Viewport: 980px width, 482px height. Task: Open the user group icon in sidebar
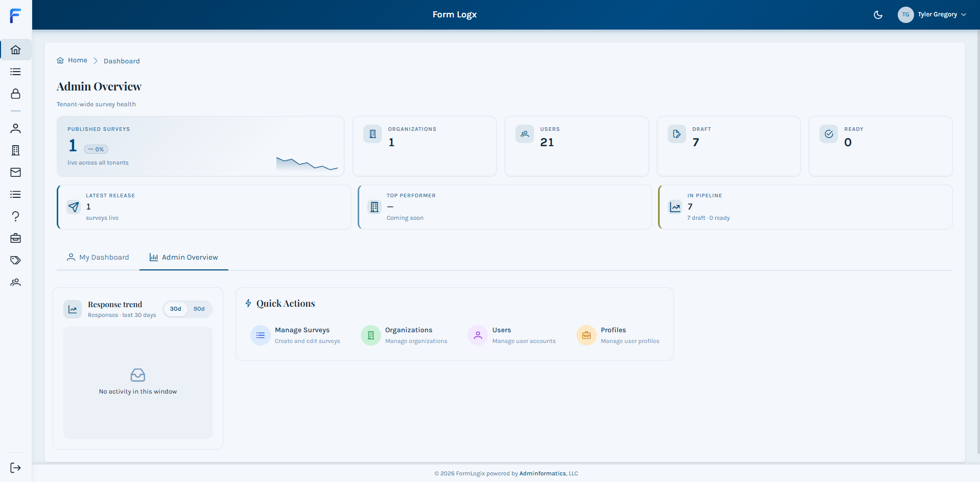coord(16,282)
